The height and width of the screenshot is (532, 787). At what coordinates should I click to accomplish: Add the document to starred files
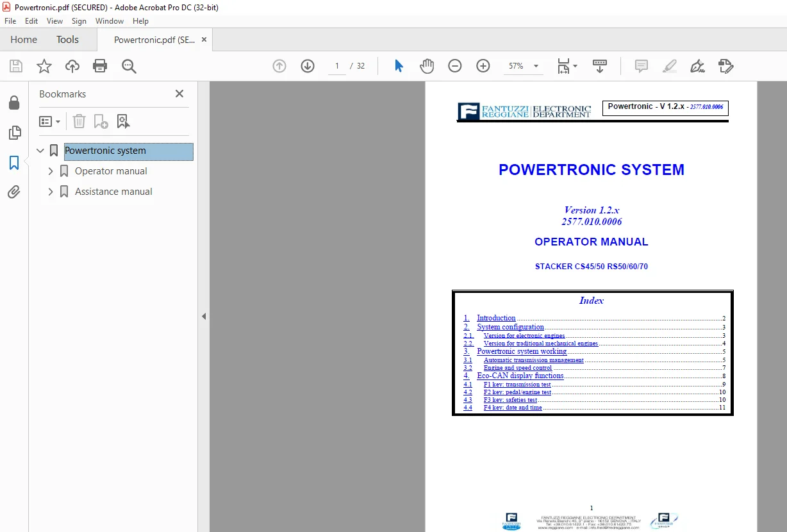pos(44,66)
